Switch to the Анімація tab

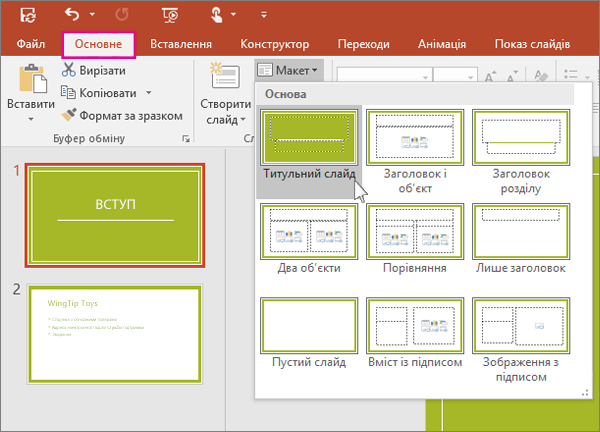[439, 44]
